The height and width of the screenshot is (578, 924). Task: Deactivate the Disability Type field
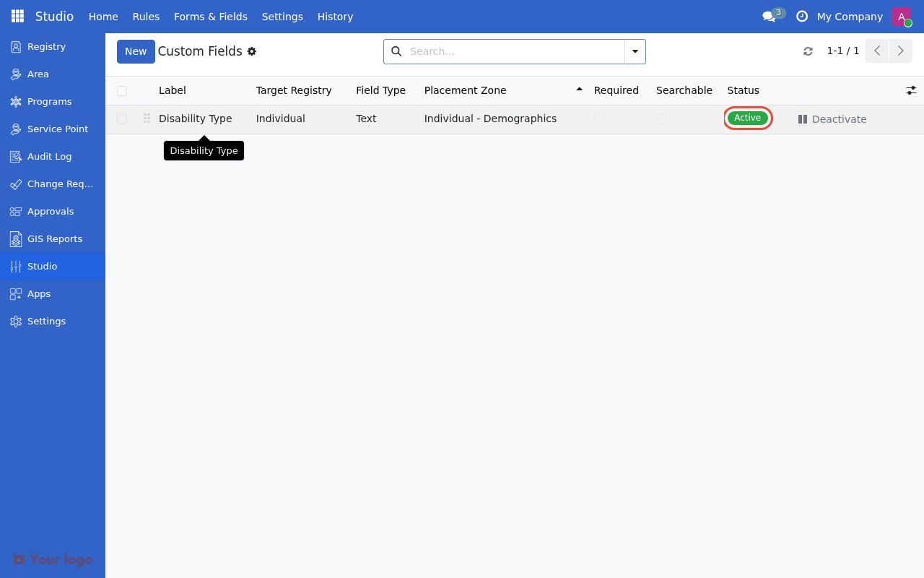pos(832,118)
